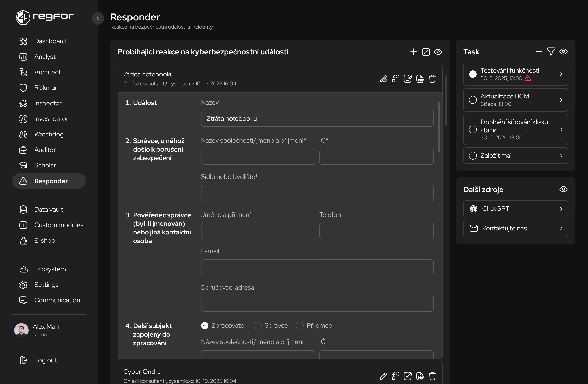Open reactions panel in expanded view
This screenshot has width=588, height=384.
click(x=426, y=52)
